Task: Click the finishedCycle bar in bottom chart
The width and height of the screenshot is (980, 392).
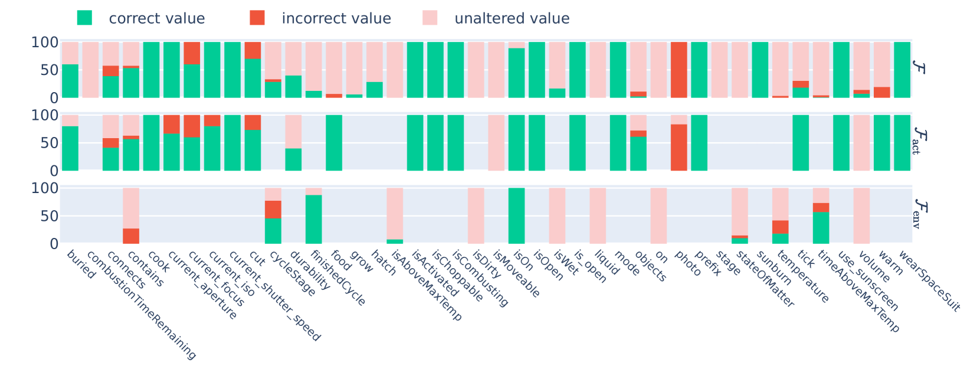Action: 313,219
